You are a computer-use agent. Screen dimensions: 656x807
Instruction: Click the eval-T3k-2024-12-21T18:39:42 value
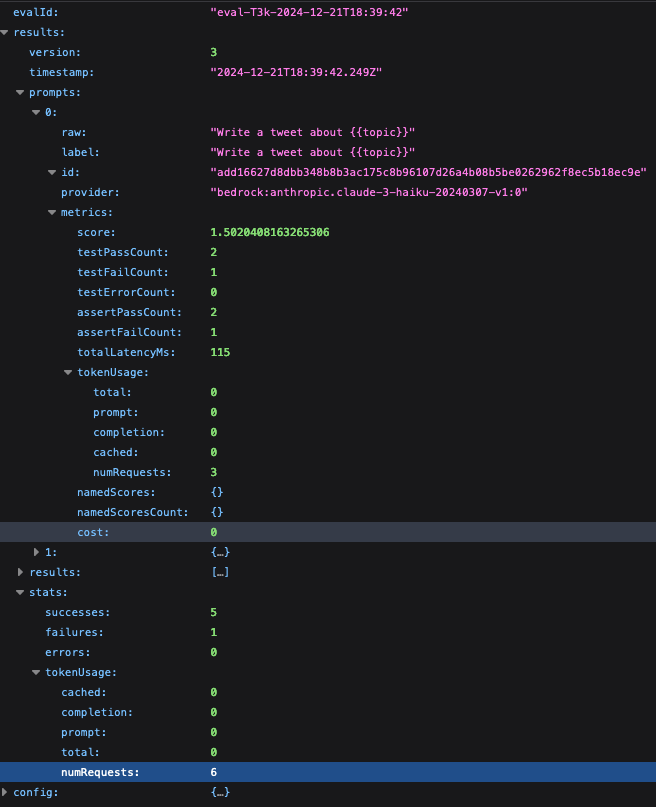pos(309,12)
